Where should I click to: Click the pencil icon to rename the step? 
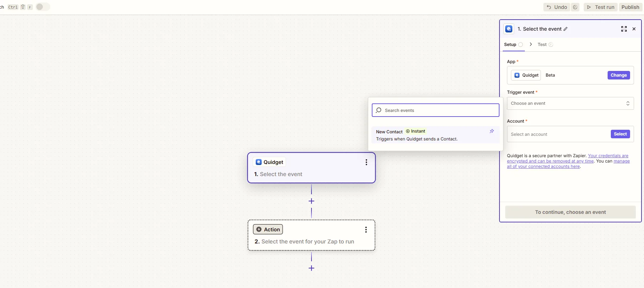(566, 29)
